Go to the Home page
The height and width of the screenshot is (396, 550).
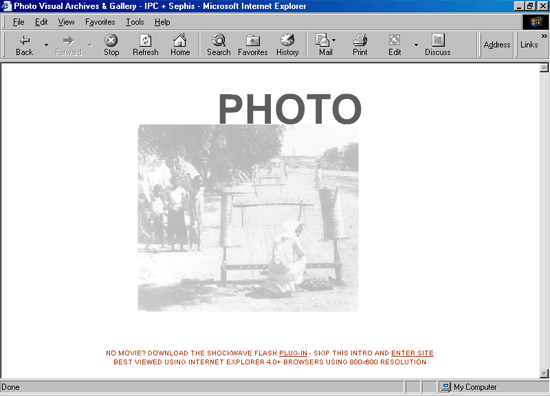pos(180,45)
